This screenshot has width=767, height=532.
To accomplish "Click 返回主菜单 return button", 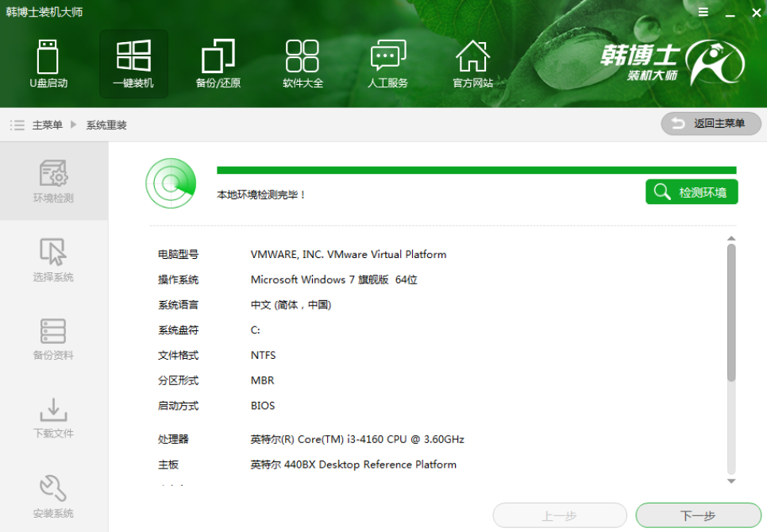I will pyautogui.click(x=711, y=124).
